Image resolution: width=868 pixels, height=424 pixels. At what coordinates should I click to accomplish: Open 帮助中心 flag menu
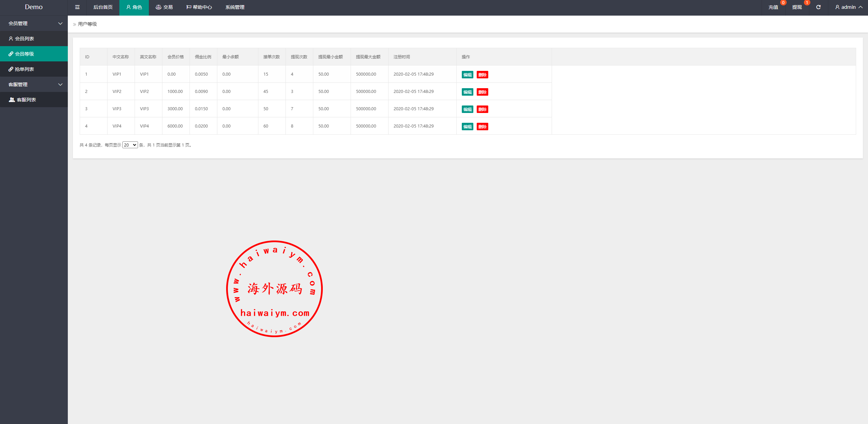coord(199,7)
